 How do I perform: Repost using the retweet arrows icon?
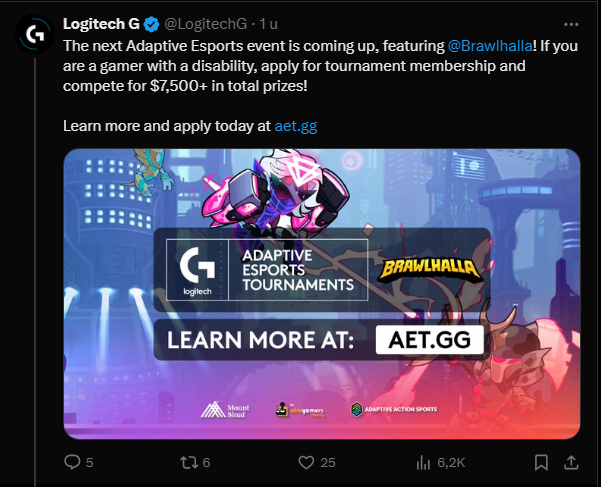pyautogui.click(x=189, y=462)
